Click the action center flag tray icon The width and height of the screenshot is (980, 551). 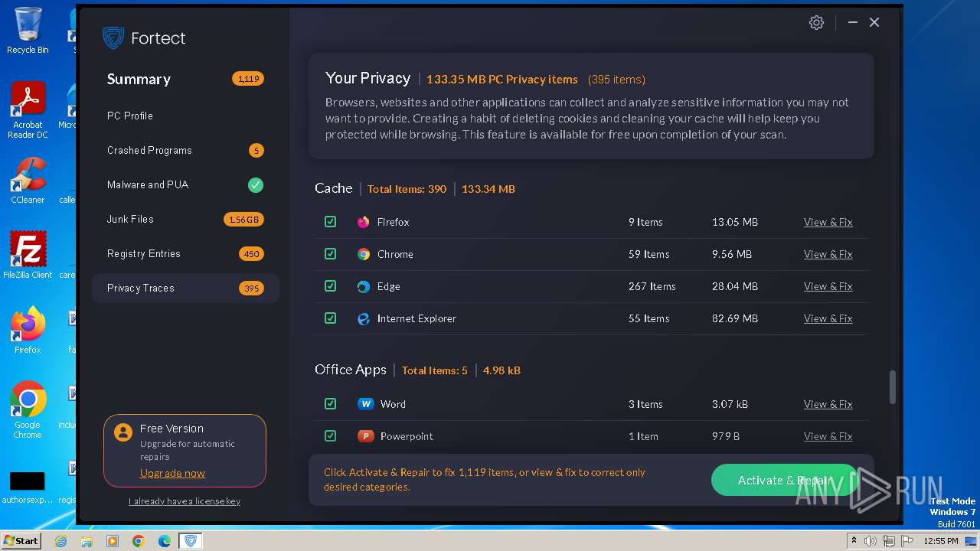907,541
